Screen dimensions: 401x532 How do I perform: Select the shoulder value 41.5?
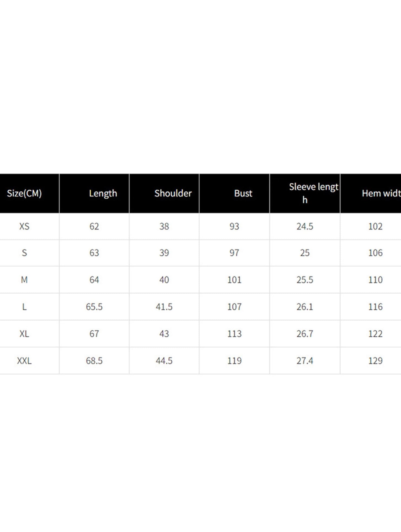coord(164,307)
